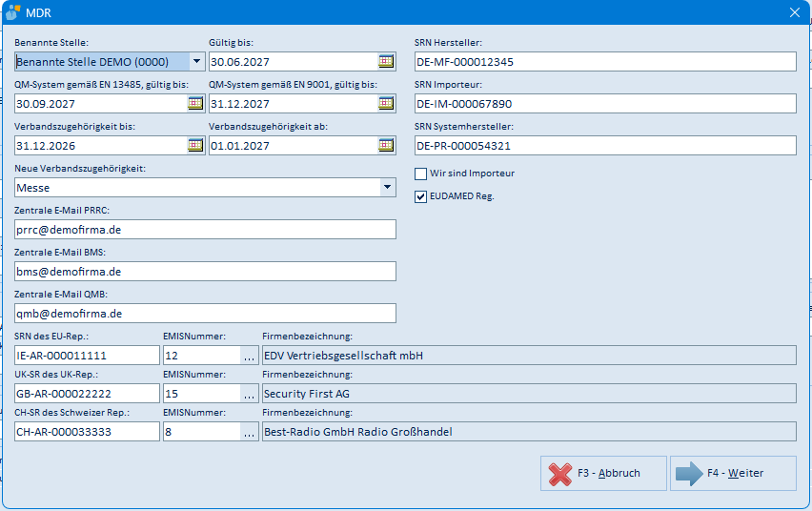Viewport: 812px width, 511px height.
Task: Close the MDR dialog window
Action: click(795, 12)
